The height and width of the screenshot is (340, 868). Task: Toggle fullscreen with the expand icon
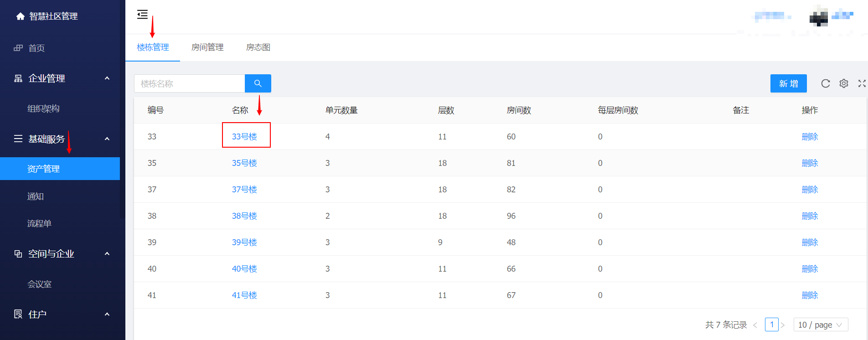point(861,83)
